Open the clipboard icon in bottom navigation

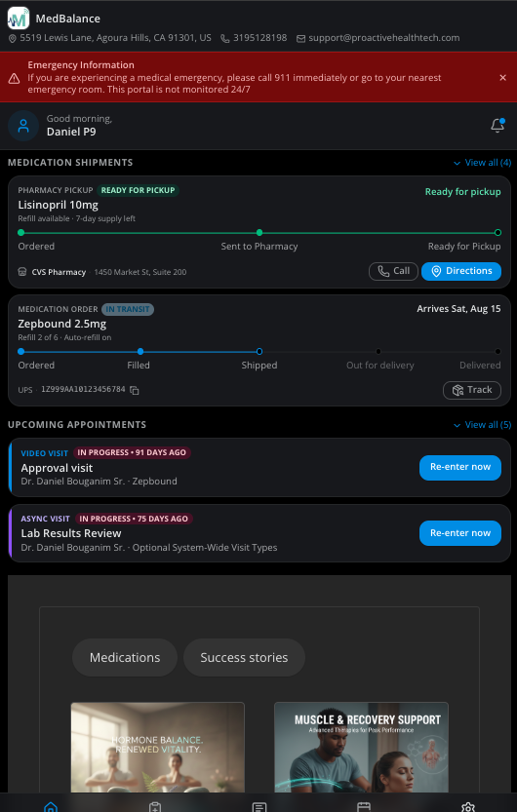click(155, 807)
